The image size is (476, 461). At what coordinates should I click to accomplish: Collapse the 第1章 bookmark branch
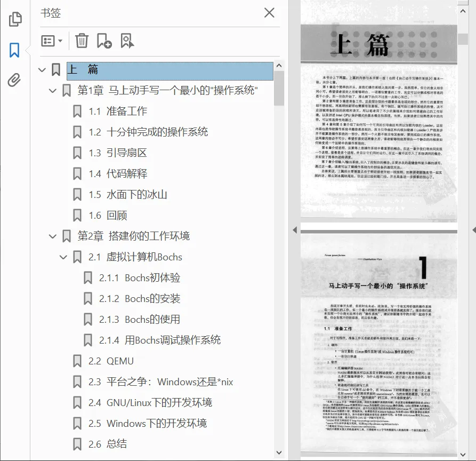(53, 91)
